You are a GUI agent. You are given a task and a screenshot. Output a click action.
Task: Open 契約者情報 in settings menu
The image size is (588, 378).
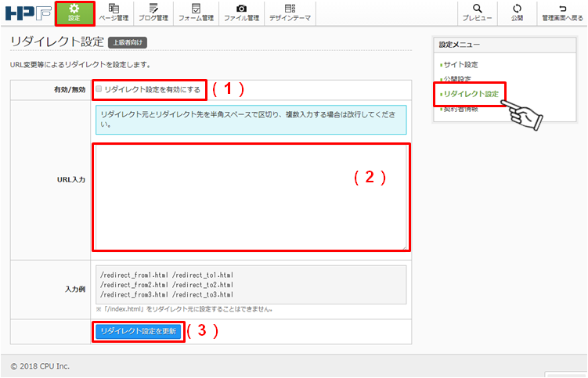460,110
